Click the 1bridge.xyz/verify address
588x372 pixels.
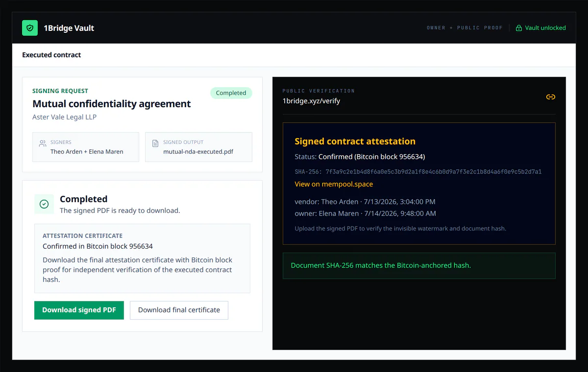click(311, 101)
